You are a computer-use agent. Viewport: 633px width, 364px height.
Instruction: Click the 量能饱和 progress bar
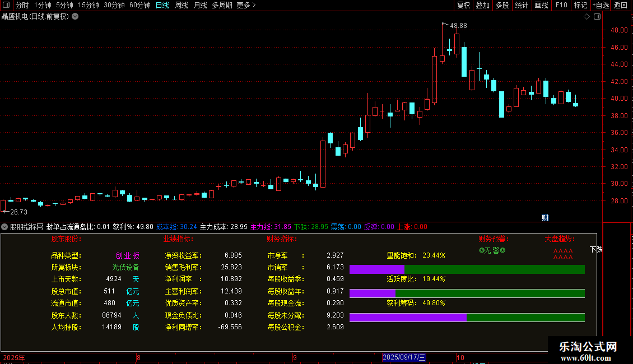[x=467, y=269]
